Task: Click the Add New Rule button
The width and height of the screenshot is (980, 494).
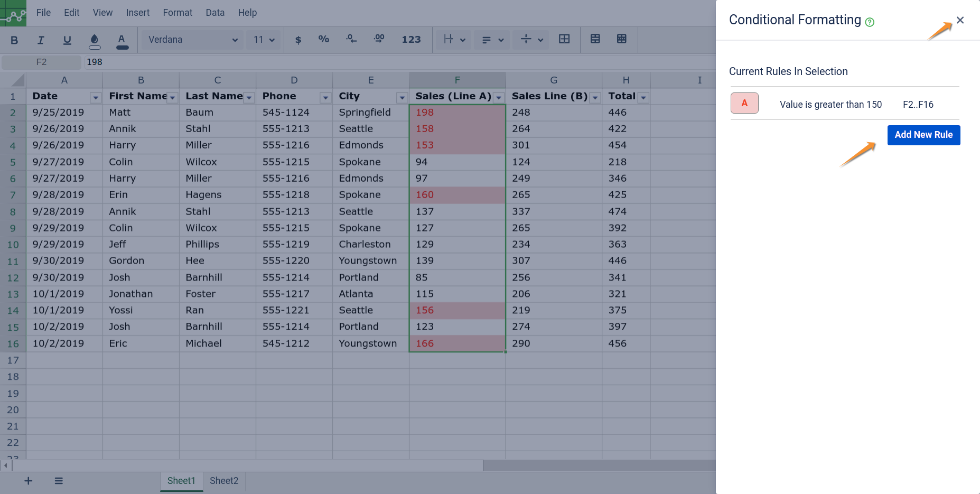Action: tap(923, 135)
